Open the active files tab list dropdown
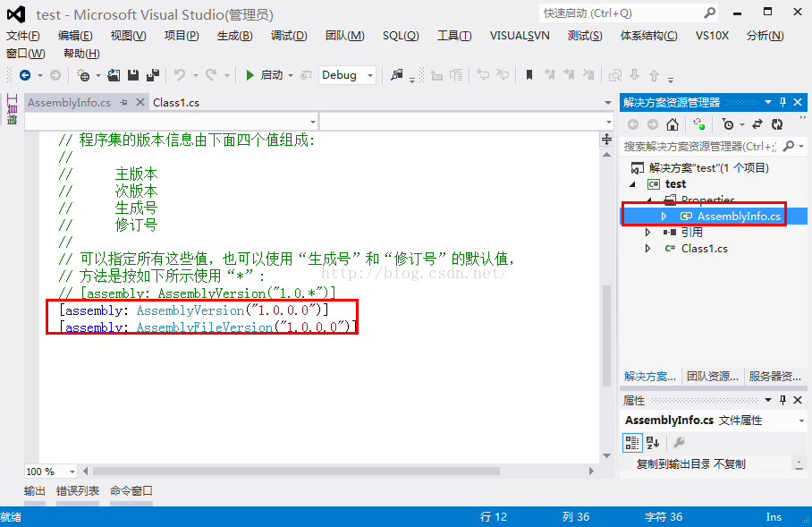 point(608,103)
